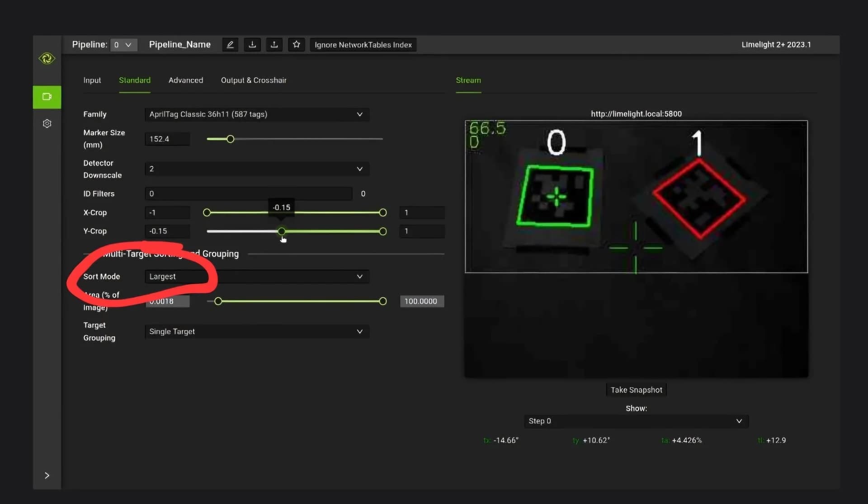Click the tl +12.9 readout
Screen dimensions: 868x504
tap(772, 440)
